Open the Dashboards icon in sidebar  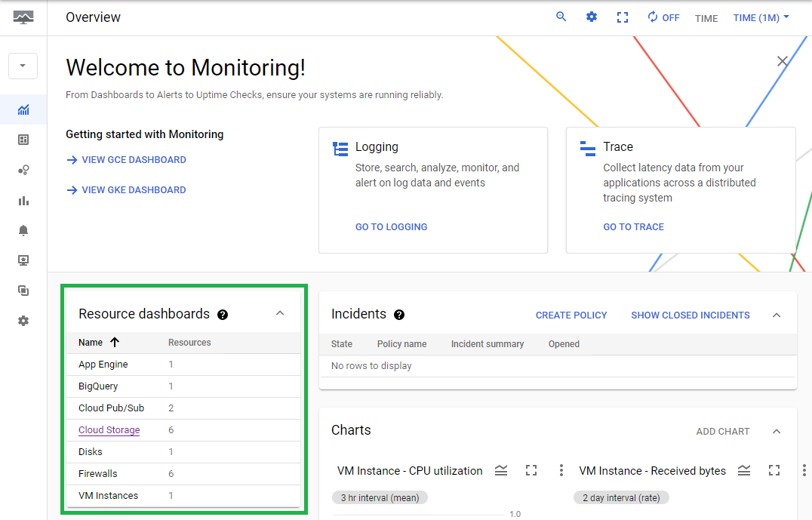click(x=23, y=140)
